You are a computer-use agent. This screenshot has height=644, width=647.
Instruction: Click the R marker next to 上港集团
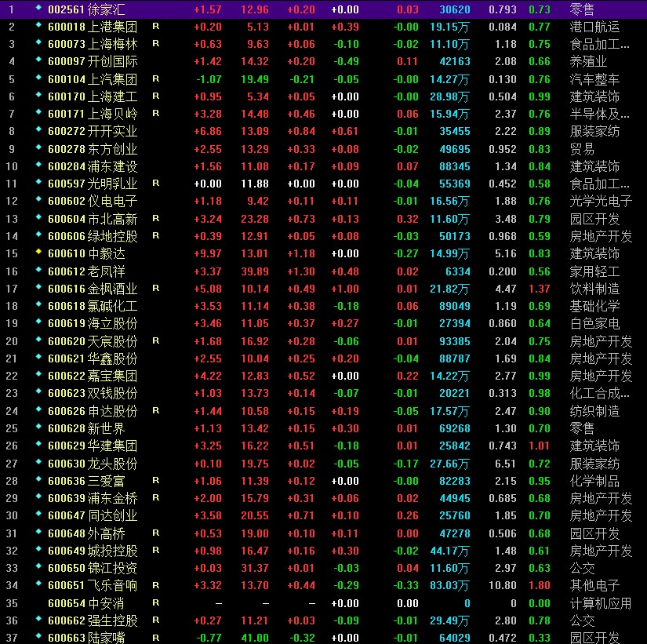155,26
